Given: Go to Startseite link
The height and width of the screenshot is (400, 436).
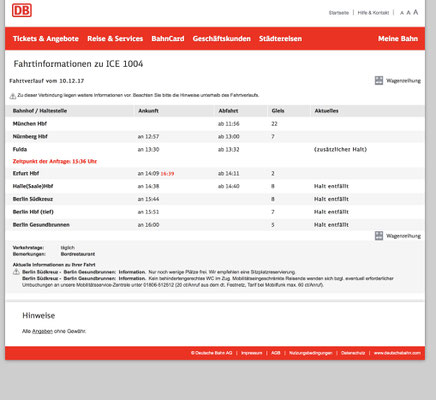Looking at the screenshot, I should click(x=339, y=13).
